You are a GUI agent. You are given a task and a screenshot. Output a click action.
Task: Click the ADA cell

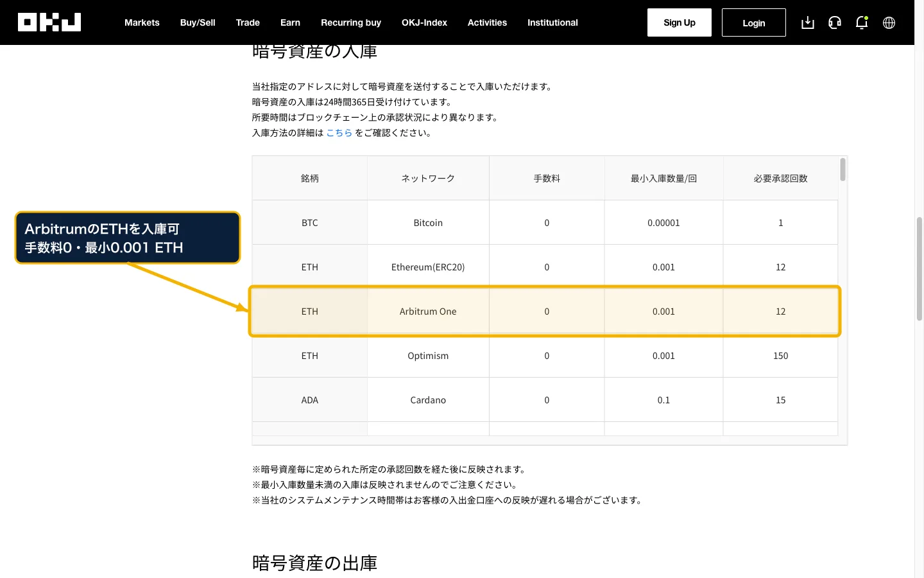pyautogui.click(x=310, y=400)
